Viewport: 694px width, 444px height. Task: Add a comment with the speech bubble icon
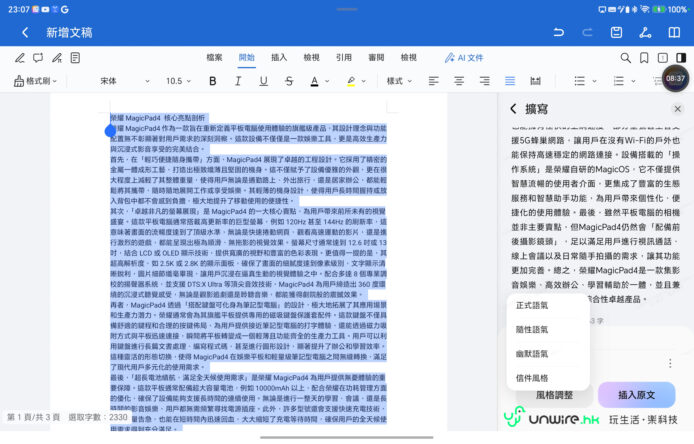(x=38, y=58)
